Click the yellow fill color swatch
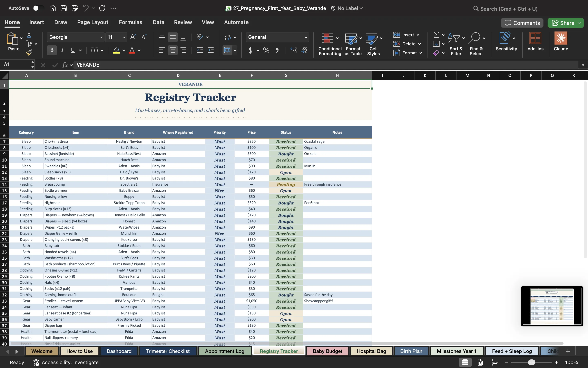 (116, 50)
